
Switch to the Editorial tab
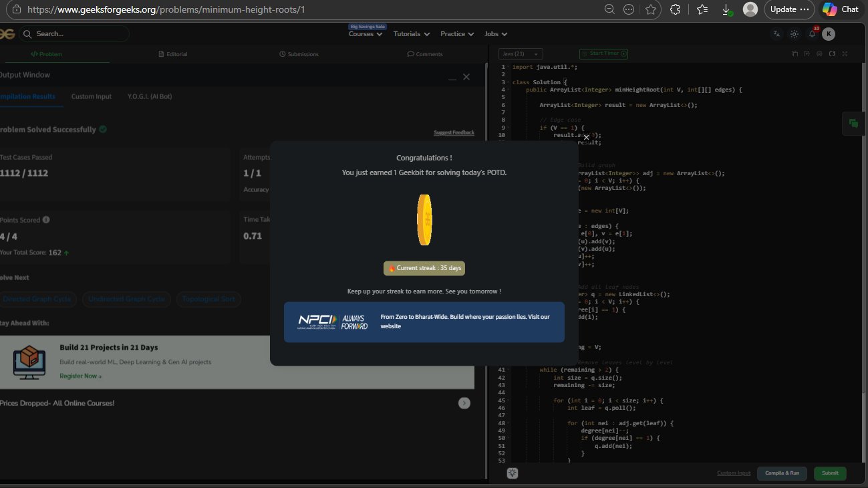coord(172,54)
